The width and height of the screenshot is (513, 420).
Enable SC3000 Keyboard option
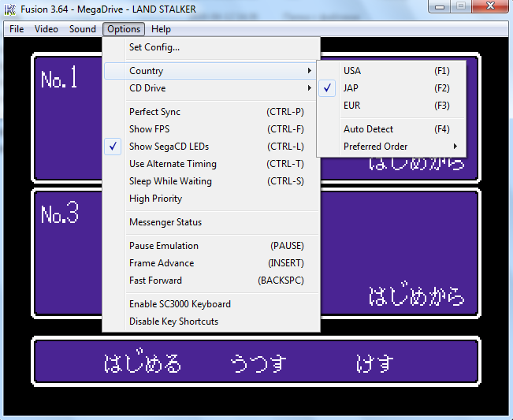tap(211, 304)
